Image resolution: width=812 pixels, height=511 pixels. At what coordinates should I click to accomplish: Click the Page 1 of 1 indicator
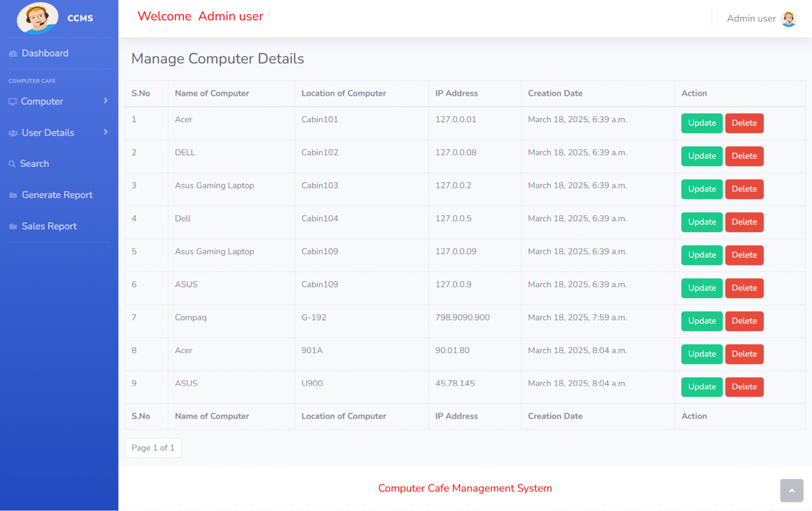[153, 448]
